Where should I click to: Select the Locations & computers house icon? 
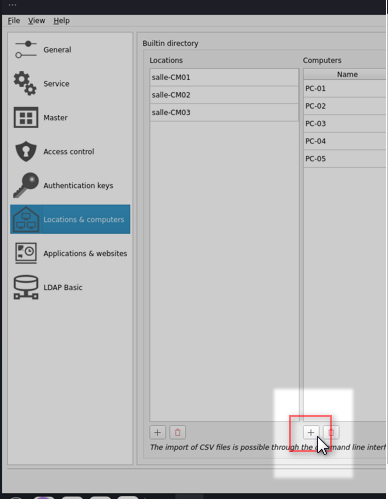tap(26, 219)
